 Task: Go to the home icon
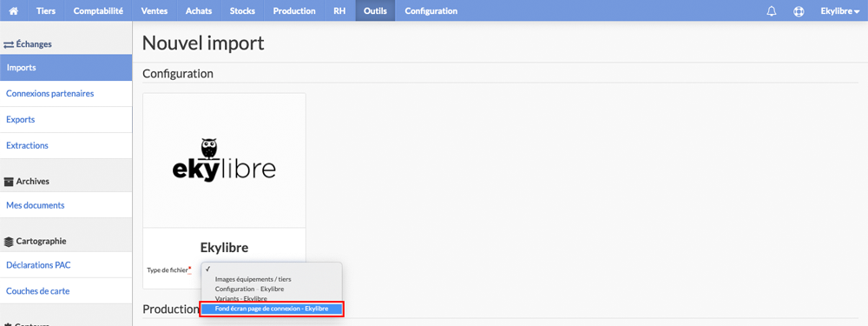[14, 10]
